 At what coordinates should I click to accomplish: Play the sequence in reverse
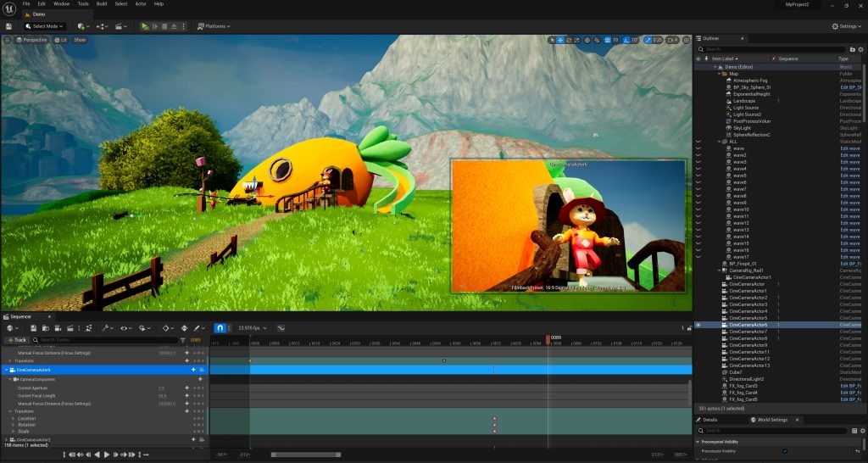pyautogui.click(x=97, y=455)
